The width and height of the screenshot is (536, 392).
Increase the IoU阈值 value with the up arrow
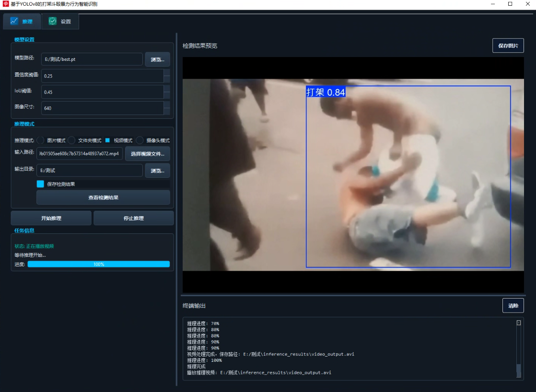(x=167, y=89)
